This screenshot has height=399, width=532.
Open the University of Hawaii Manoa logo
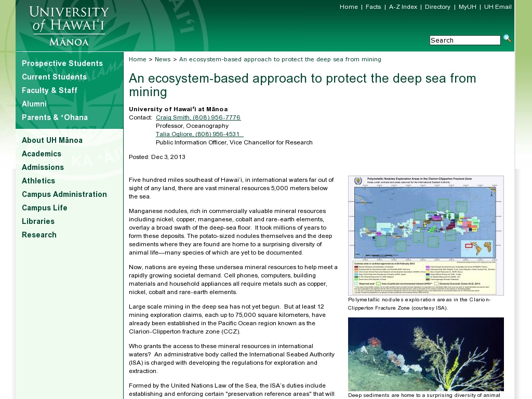[69, 26]
